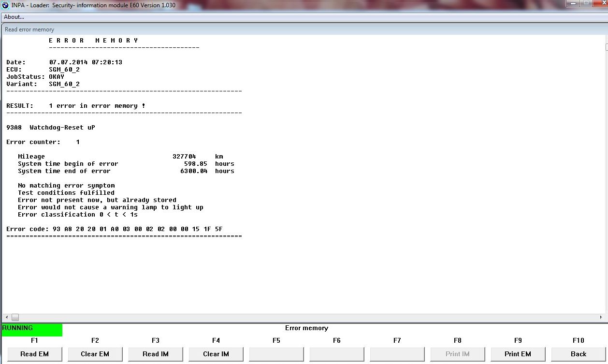Clear error memory with Clear EM
608x364 pixels.
click(95, 354)
